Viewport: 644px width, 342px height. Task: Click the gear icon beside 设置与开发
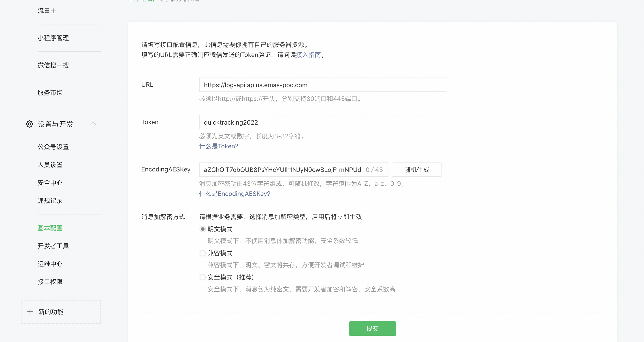point(30,124)
